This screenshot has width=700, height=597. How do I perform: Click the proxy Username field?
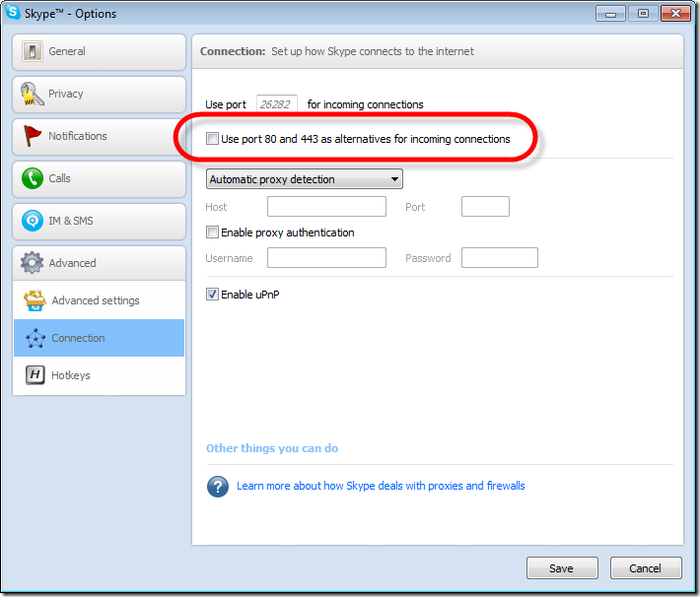326,258
